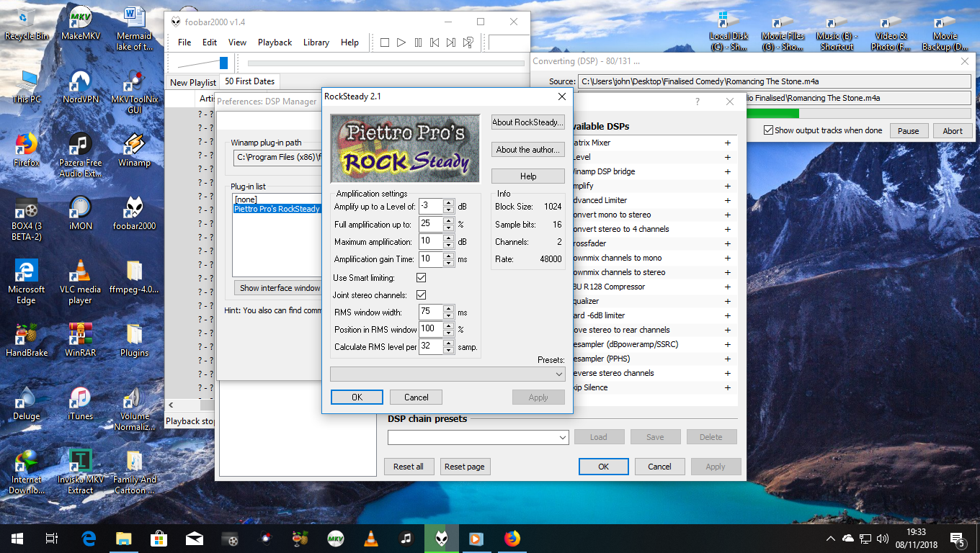This screenshot has height=553, width=980.
Task: Click the Stop playback button in foobar2000
Action: click(x=385, y=42)
